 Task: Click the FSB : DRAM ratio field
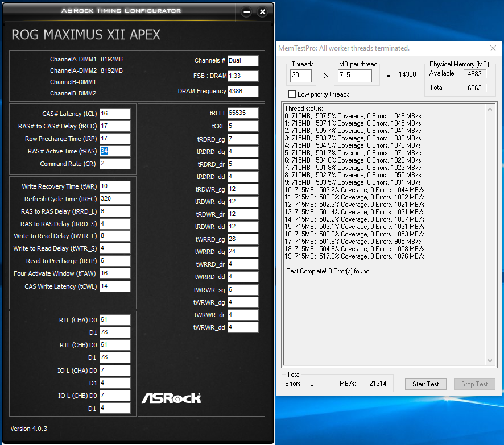(x=243, y=76)
